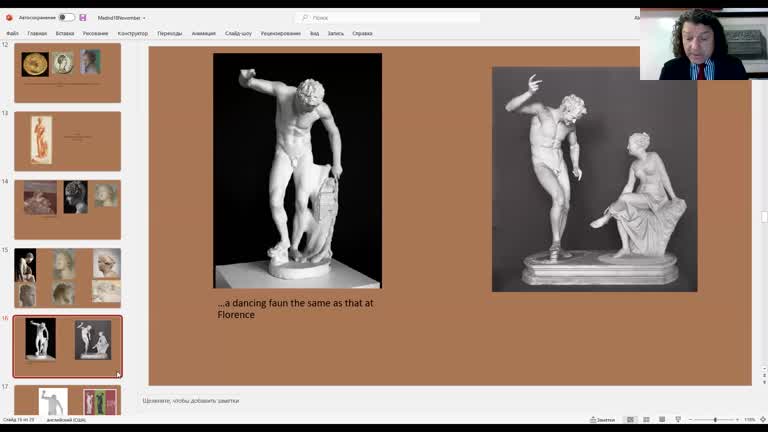Click the Поиск search field
Screen dimensions: 768x432
pyautogui.click(x=388, y=18)
